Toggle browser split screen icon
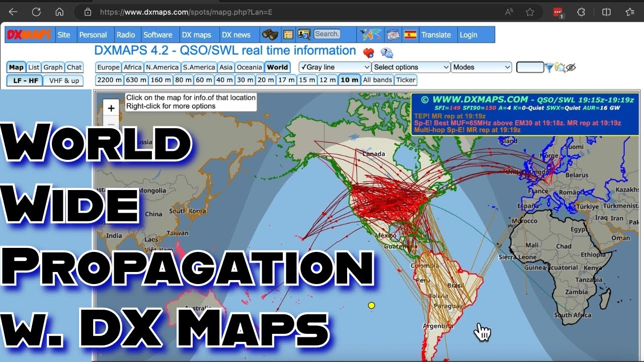The image size is (644, 362). click(x=607, y=12)
